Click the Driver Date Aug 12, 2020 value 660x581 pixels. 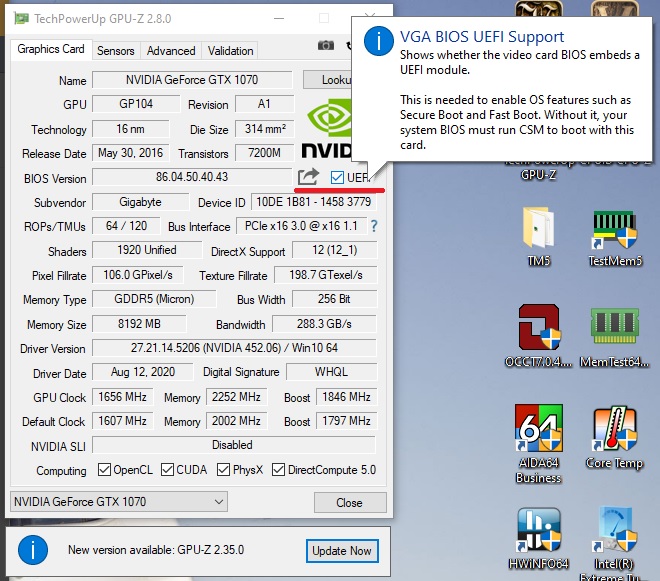143,372
